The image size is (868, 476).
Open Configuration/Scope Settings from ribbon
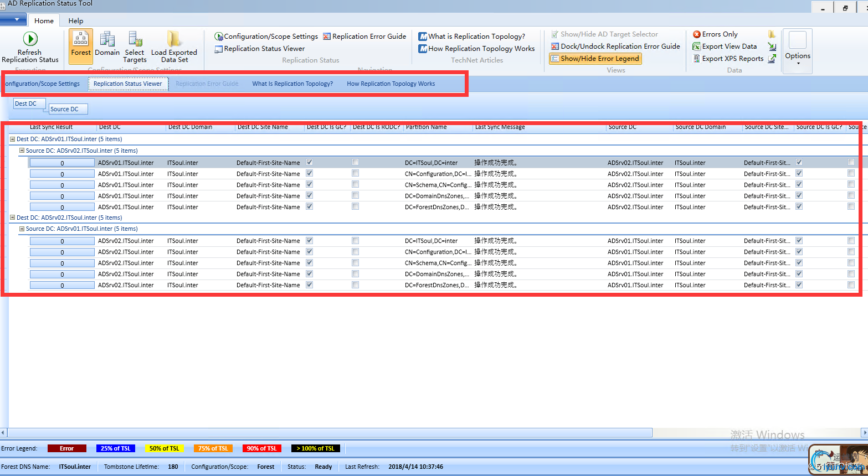pyautogui.click(x=266, y=37)
